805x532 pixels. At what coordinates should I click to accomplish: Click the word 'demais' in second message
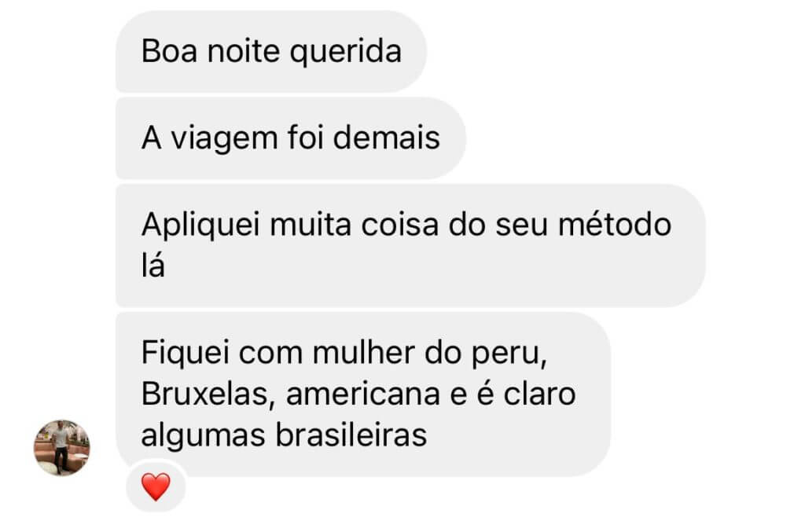(387, 138)
